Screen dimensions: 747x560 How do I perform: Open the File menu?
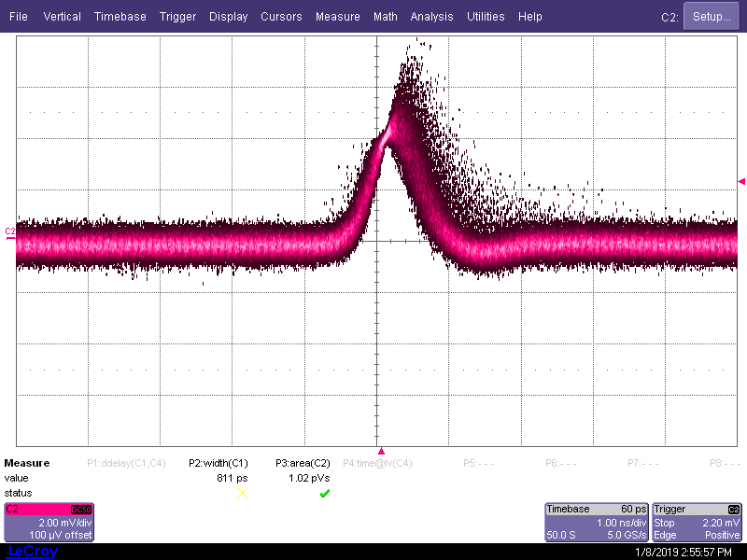click(x=19, y=17)
